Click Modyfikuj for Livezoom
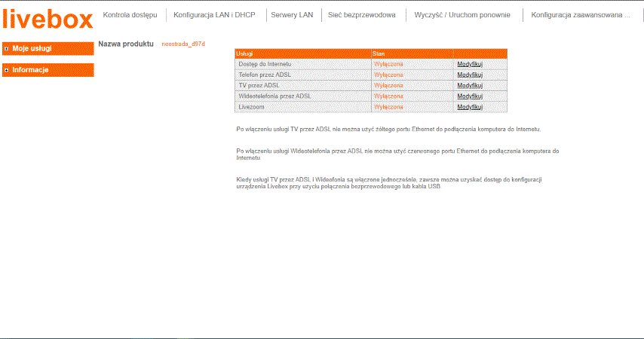The height and width of the screenshot is (339, 644). [470, 107]
